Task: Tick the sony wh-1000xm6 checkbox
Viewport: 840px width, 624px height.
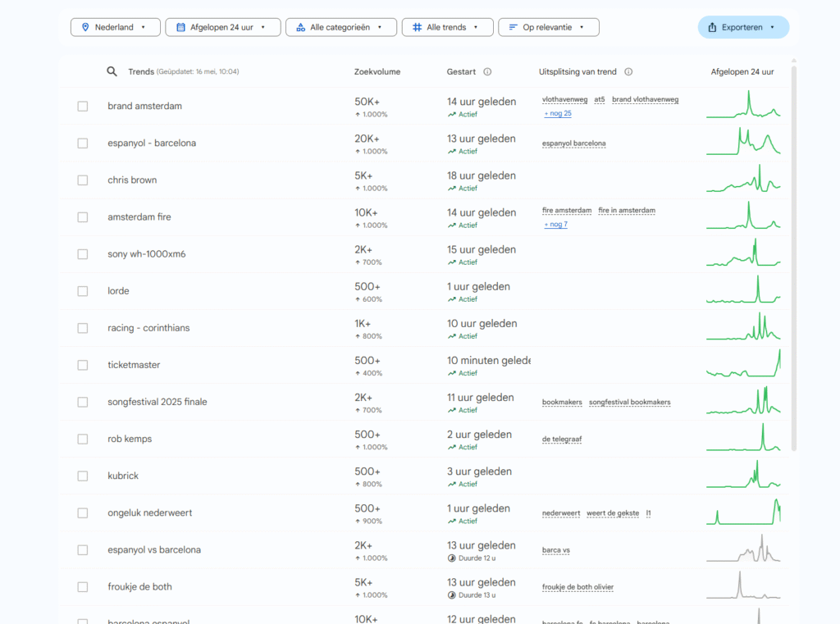Action: pos(83,254)
